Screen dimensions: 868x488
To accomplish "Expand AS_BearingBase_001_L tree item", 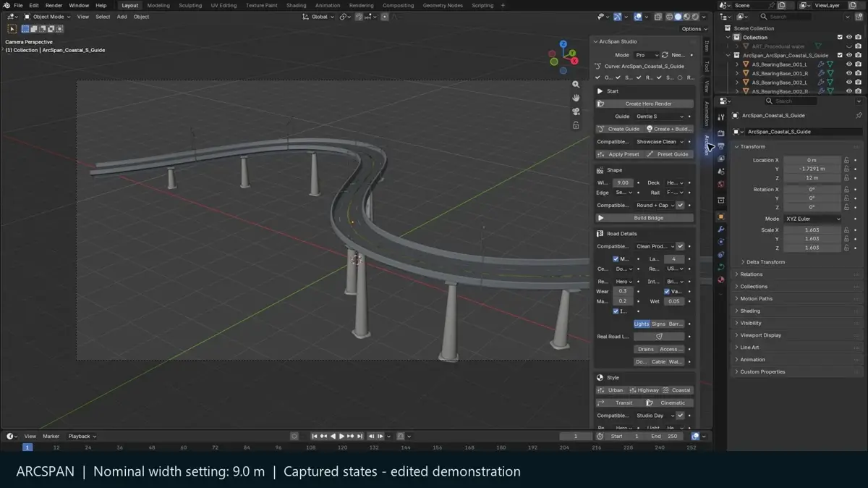I will click(x=738, y=64).
